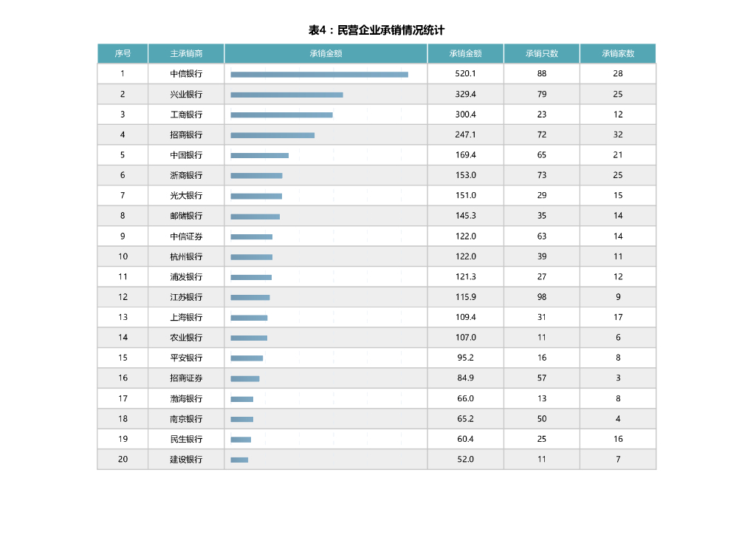Click the 招商银行 name cell
756x535 pixels.
click(186, 134)
